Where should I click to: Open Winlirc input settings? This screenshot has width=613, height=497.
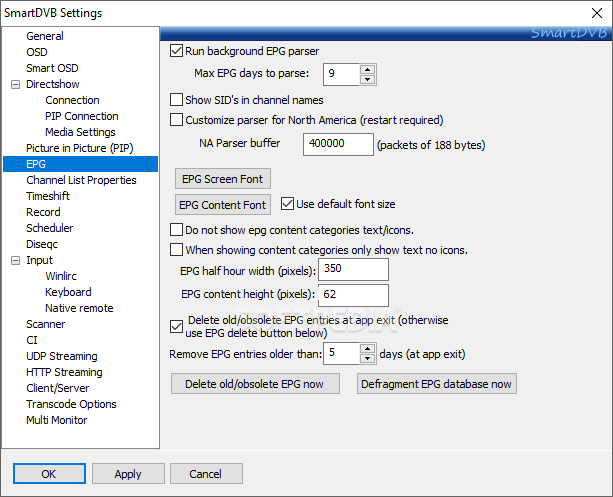coord(61,276)
